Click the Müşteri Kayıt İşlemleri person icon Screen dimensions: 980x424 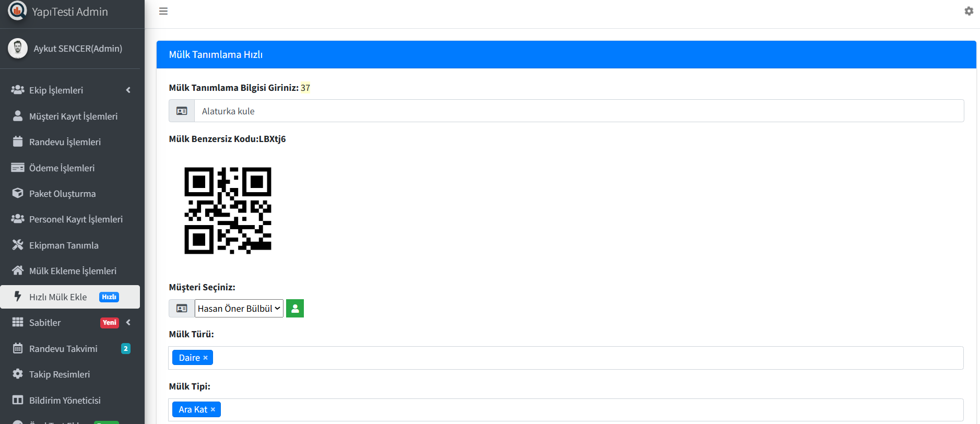pos(18,116)
